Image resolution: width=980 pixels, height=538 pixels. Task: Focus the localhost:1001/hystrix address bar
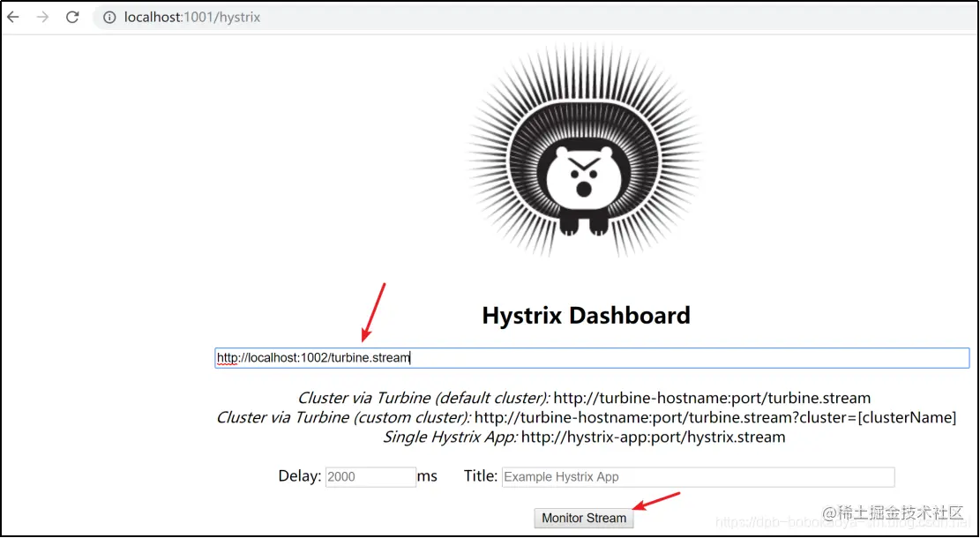(535, 18)
